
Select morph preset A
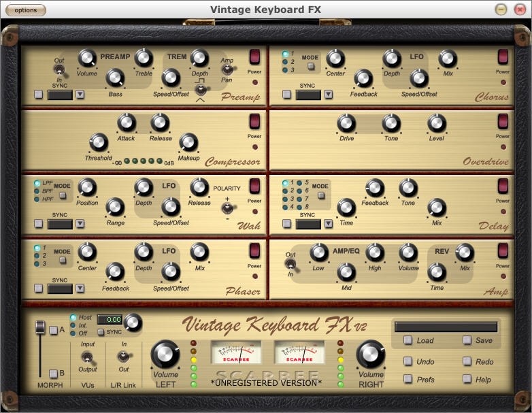53,330
